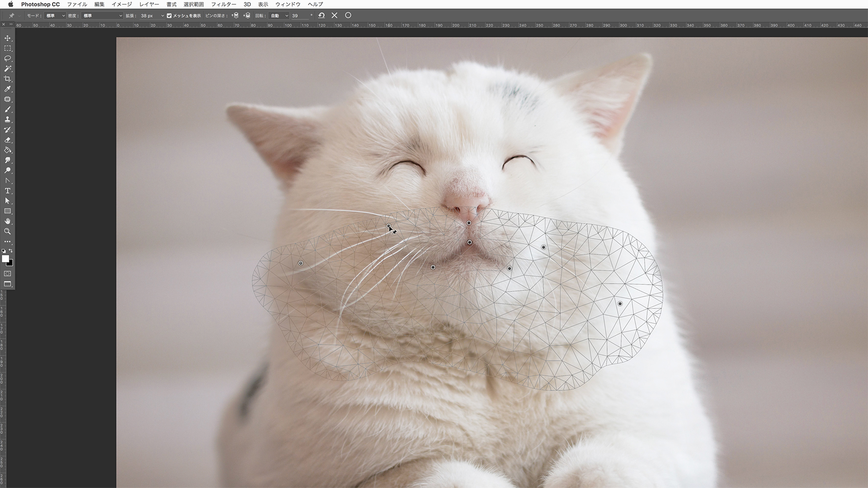Select the Type tool
The image size is (868, 488).
pos(8,191)
